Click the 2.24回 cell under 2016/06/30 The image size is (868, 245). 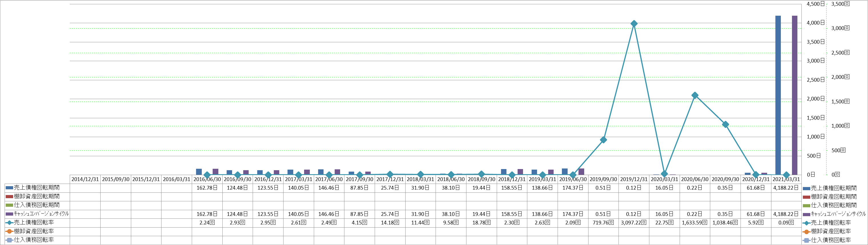[207, 223]
